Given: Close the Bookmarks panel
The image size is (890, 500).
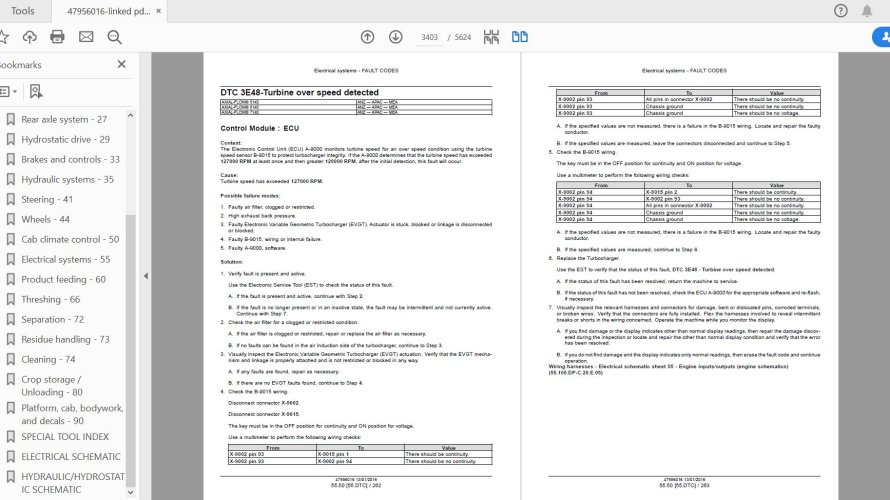Looking at the screenshot, I should point(121,64).
